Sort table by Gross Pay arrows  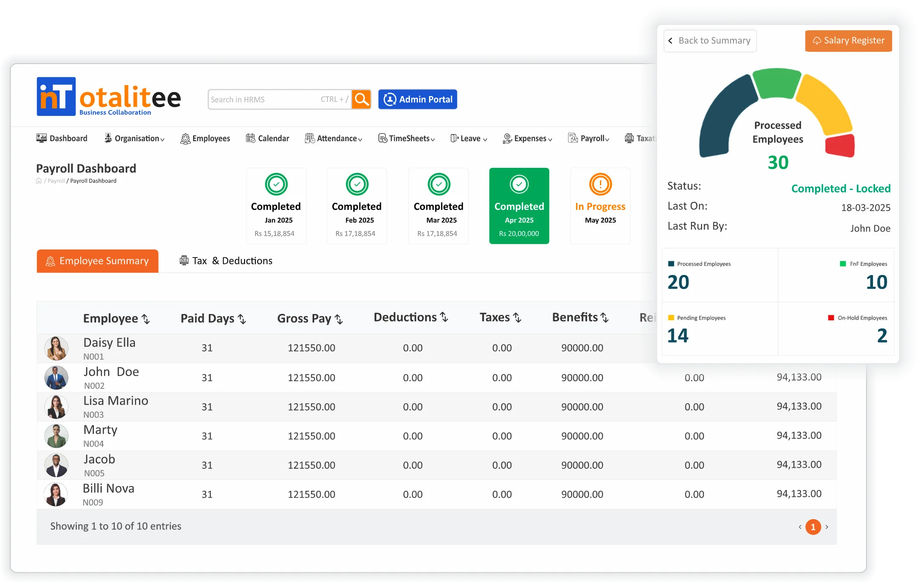coord(339,319)
